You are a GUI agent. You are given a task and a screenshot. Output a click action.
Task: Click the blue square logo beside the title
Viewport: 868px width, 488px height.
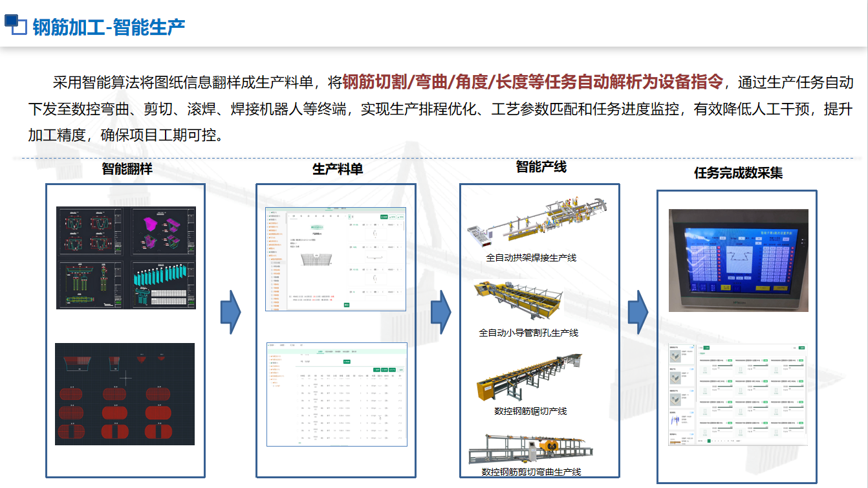pyautogui.click(x=16, y=24)
